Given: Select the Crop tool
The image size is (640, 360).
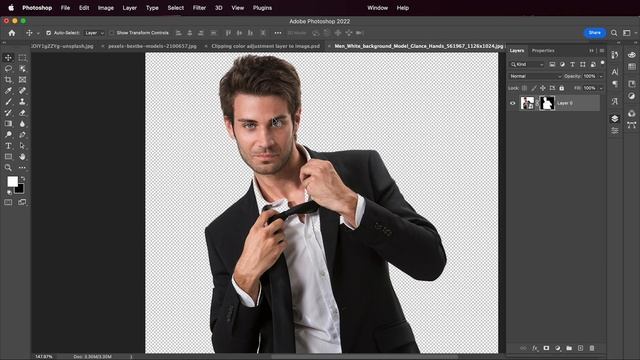Looking at the screenshot, I should [x=8, y=80].
